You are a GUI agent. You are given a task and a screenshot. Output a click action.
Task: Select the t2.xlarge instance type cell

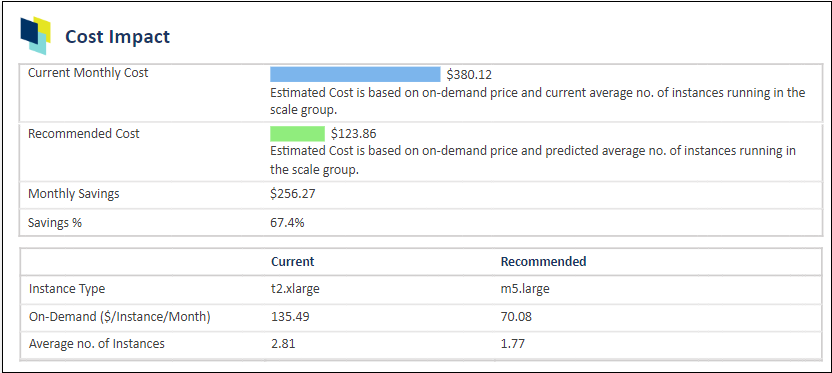pos(295,289)
